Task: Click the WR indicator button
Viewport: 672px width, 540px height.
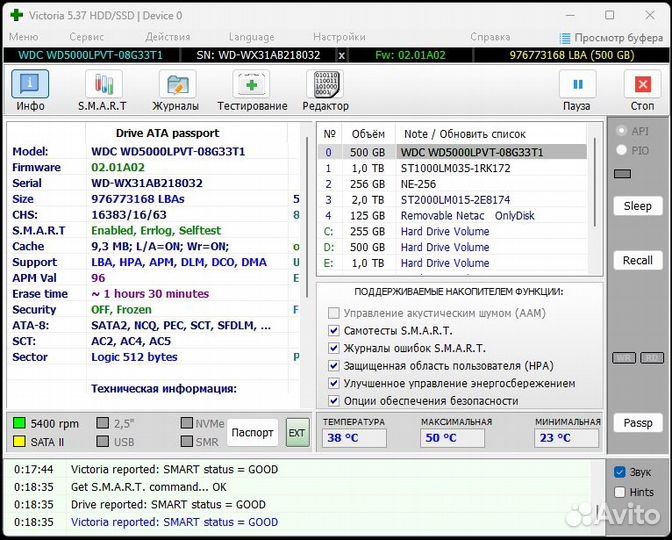Action: click(x=624, y=357)
